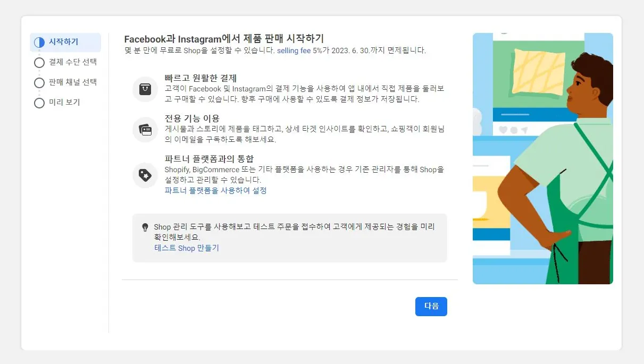Select the 미리 보기 step circle
Viewport: 644px width, 364px height.
point(39,103)
